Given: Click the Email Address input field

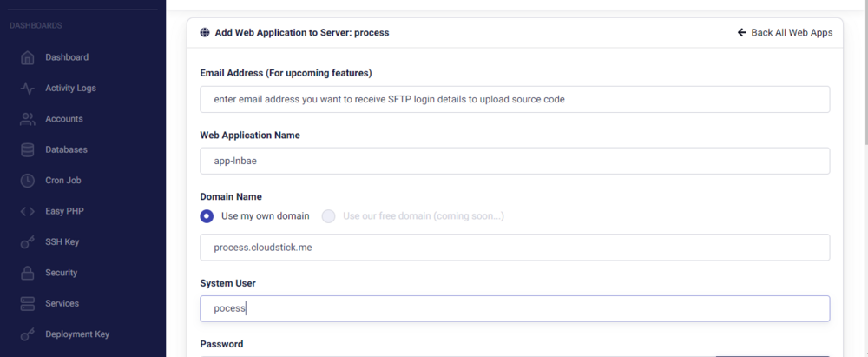Looking at the screenshot, I should point(514,99).
